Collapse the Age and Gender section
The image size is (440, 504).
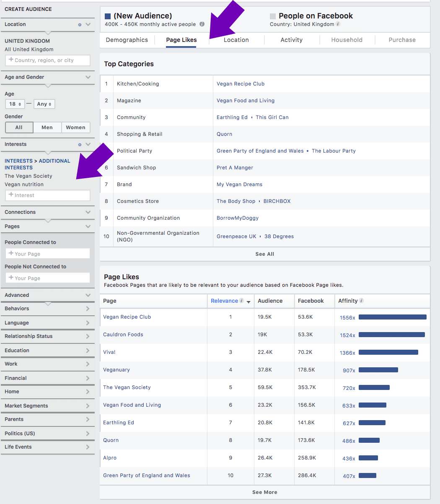pyautogui.click(x=88, y=77)
